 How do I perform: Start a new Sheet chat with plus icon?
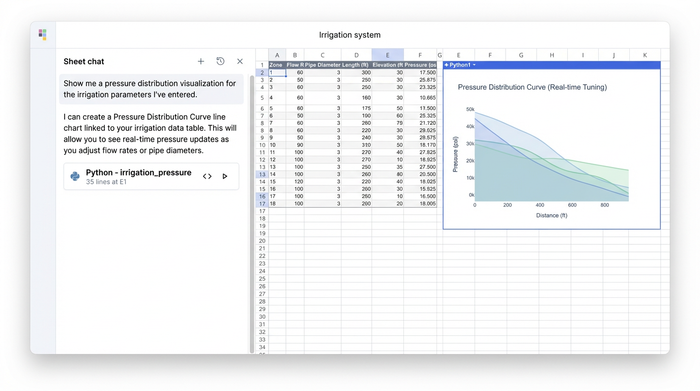click(201, 62)
